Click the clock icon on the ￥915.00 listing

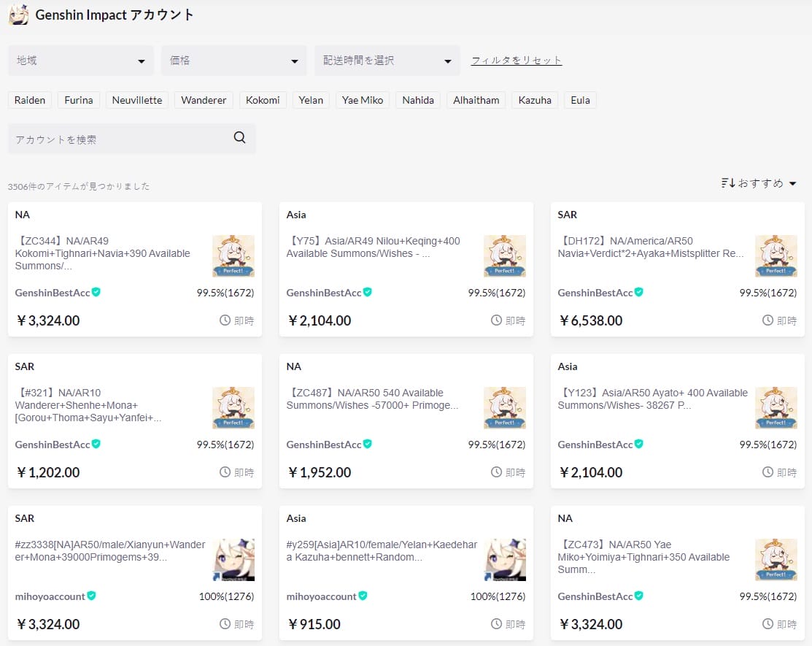click(496, 624)
